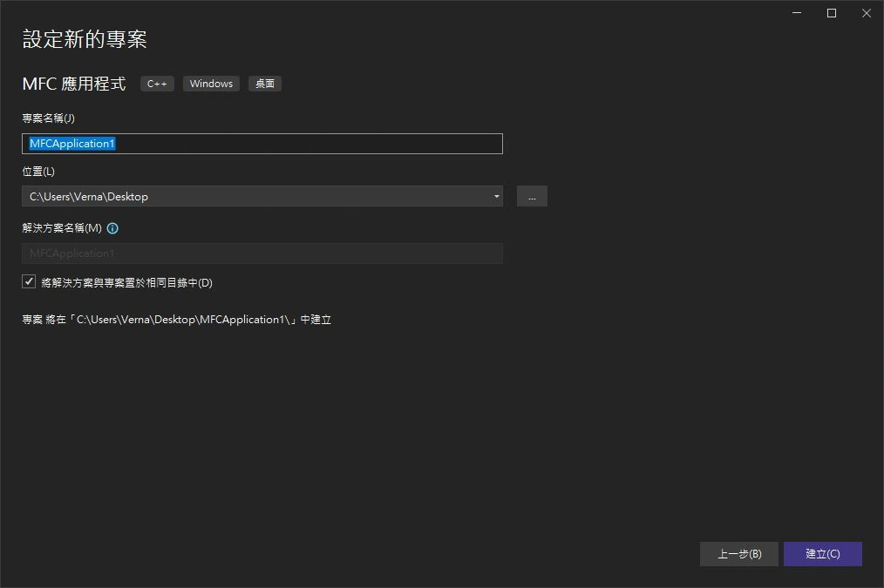The height and width of the screenshot is (588, 884).
Task: Uncheck 將解決方案與專案置於相同目錄中 checkbox
Action: (x=29, y=282)
